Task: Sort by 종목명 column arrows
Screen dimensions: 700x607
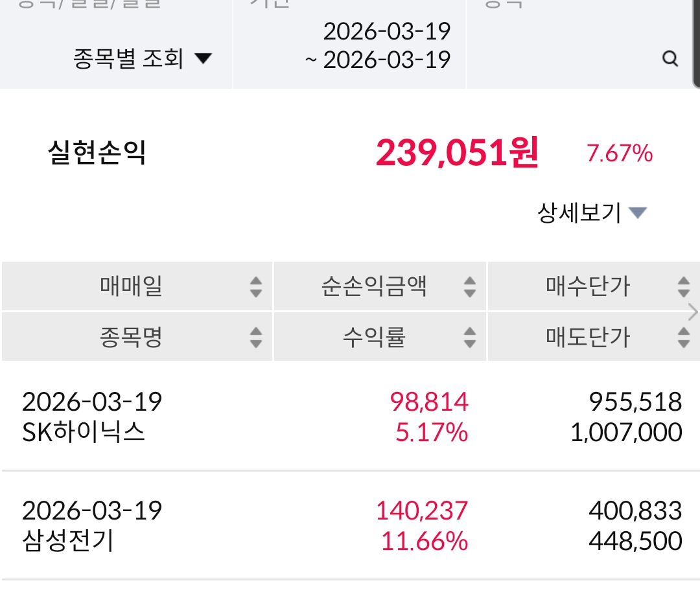Action: point(256,337)
